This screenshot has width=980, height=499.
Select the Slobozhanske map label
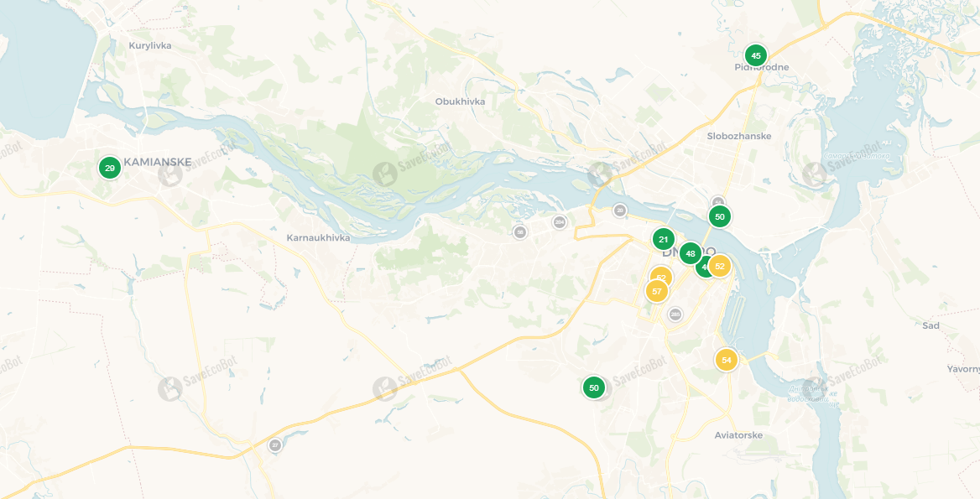coord(739,136)
